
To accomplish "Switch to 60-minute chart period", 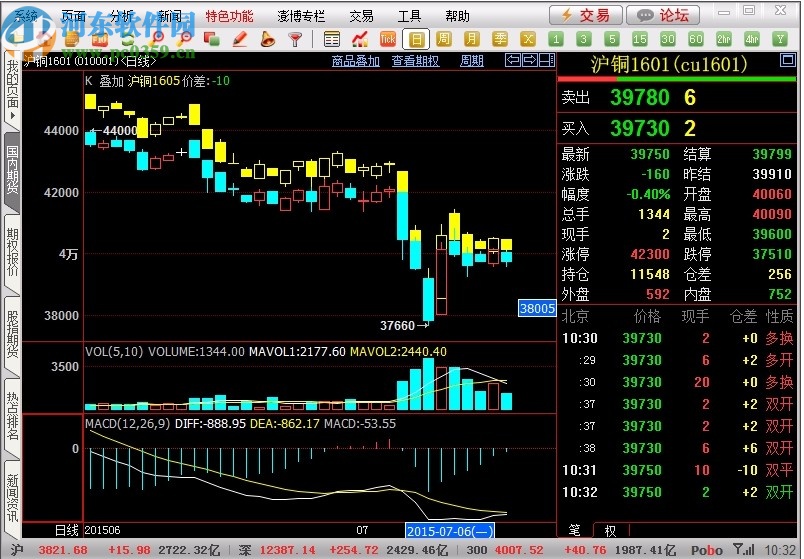I will (x=696, y=39).
